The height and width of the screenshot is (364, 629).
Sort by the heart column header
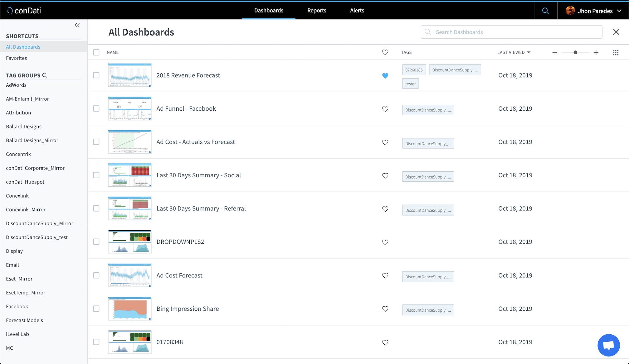click(385, 52)
